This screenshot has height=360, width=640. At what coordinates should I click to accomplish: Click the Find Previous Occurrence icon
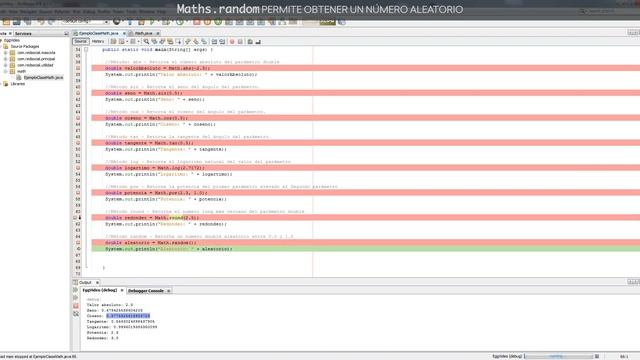[x=154, y=42]
